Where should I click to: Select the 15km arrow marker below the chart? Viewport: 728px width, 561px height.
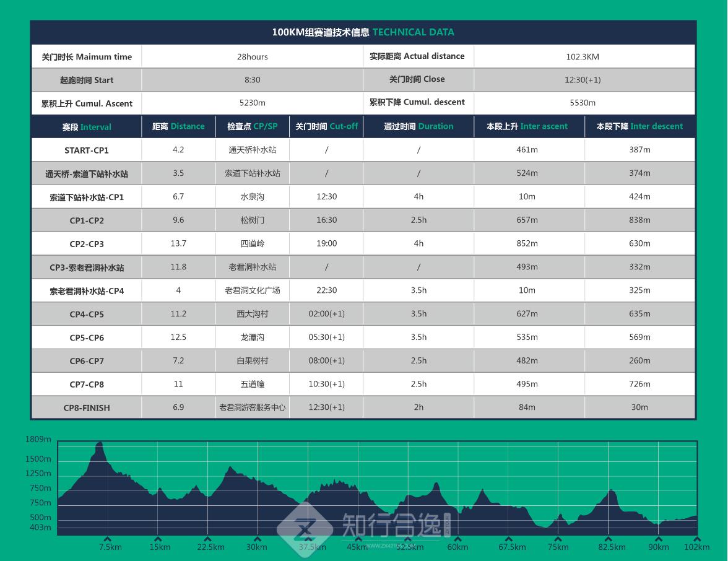[x=158, y=539]
